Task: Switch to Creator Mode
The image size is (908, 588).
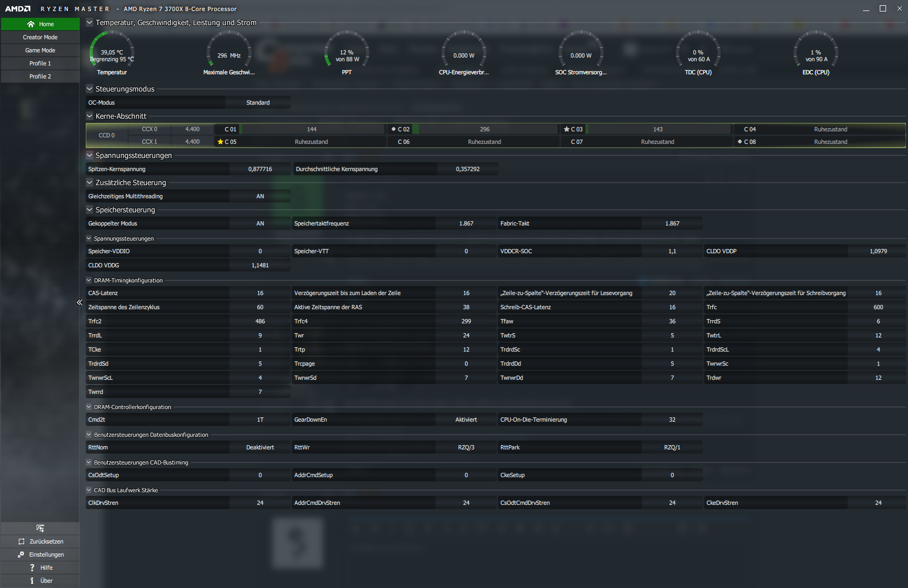Action: 40,37
